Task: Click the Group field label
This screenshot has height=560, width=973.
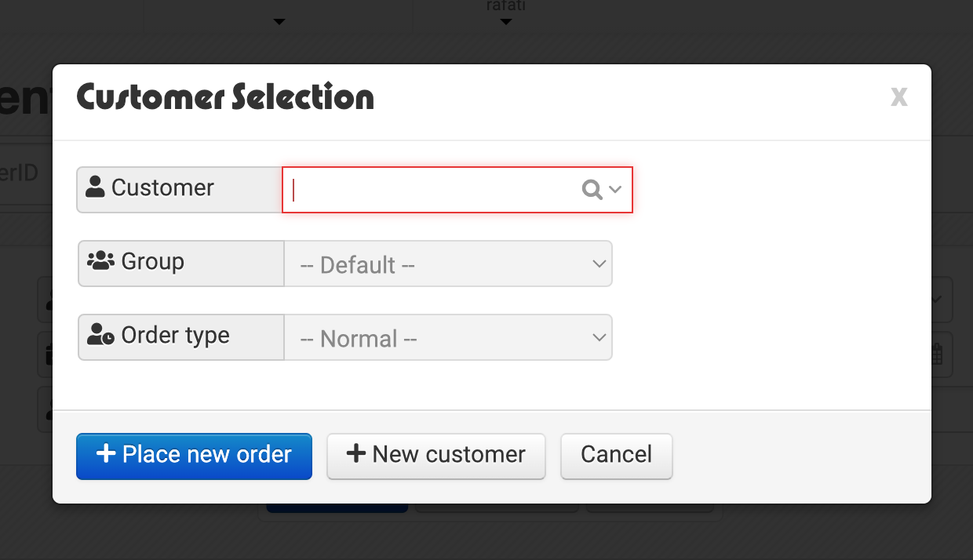Action: coord(152,261)
